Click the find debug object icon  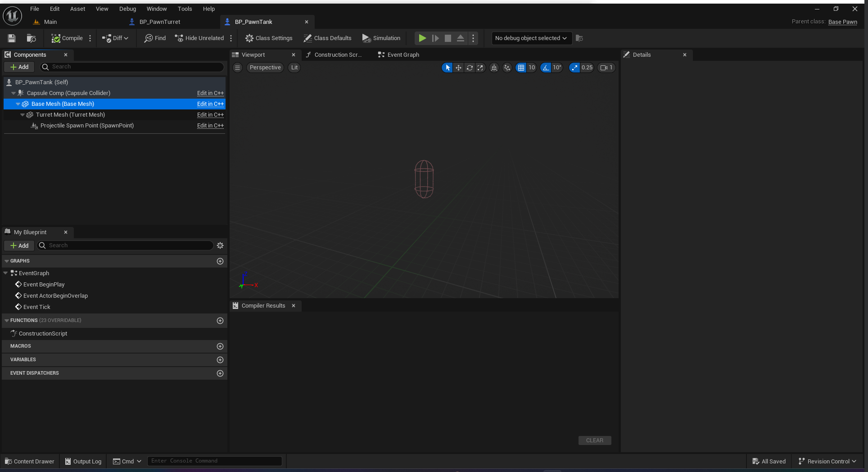579,38
